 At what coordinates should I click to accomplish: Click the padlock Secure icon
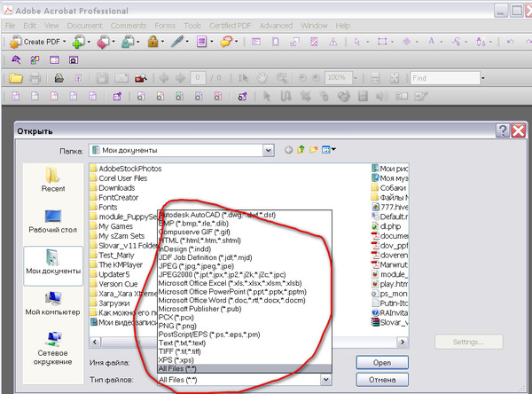(153, 42)
